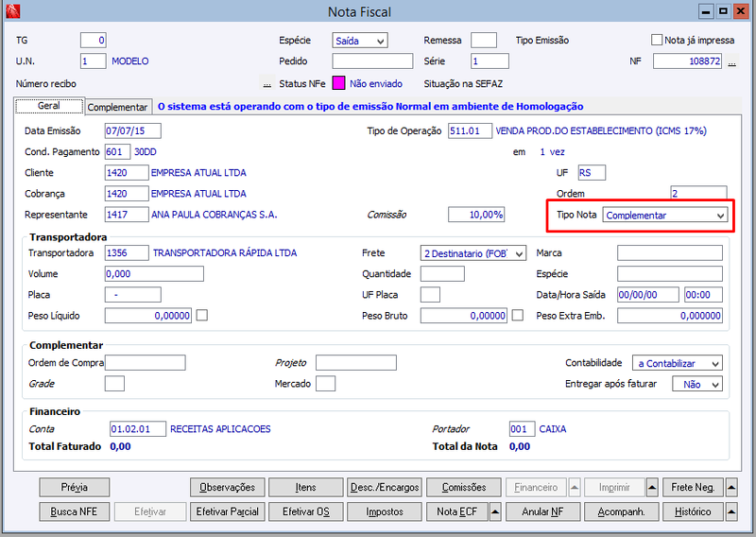756x537 pixels.
Task: Click the Busca NFE button
Action: (x=75, y=511)
